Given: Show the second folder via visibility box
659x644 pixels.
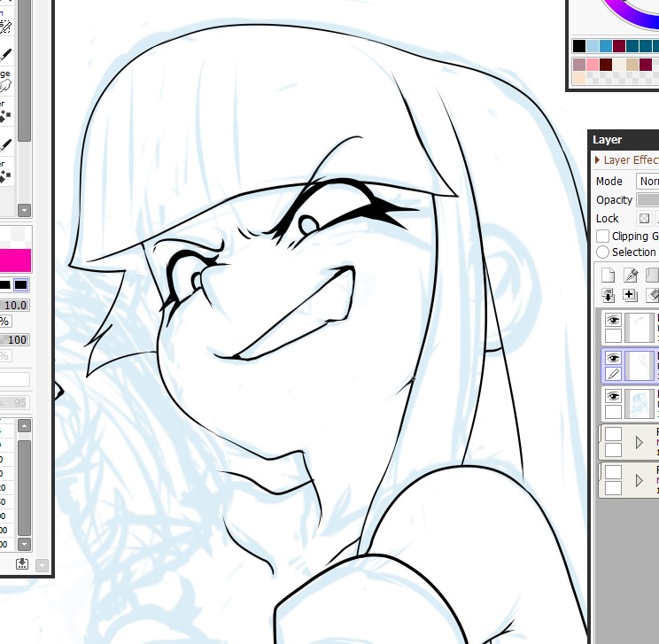Looking at the screenshot, I should [x=613, y=472].
